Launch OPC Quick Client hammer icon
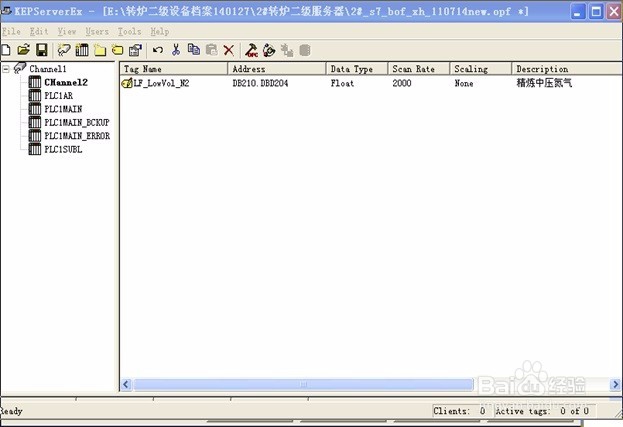Screen dimensions: 623x427 [252, 50]
